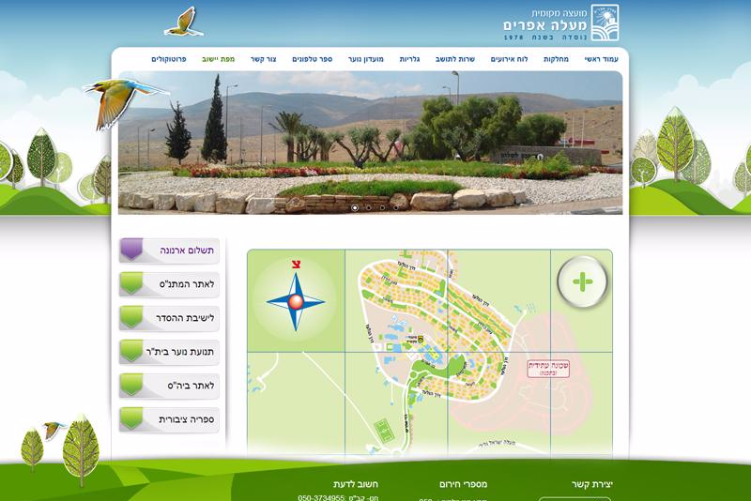Image resolution: width=751 pixels, height=501 pixels.
Task: Click the green plus zoom button on map
Action: (582, 282)
